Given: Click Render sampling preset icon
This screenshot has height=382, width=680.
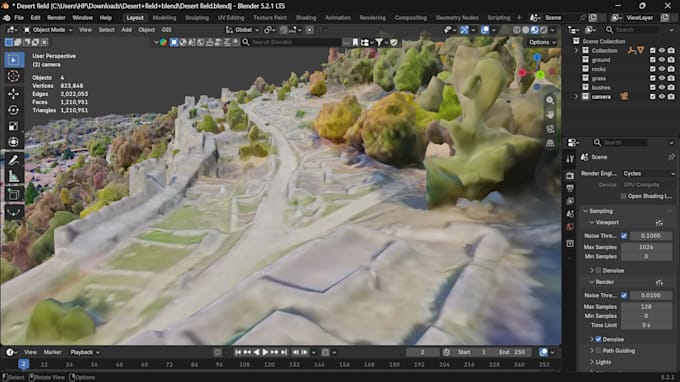Looking at the screenshot, I should point(659,283).
